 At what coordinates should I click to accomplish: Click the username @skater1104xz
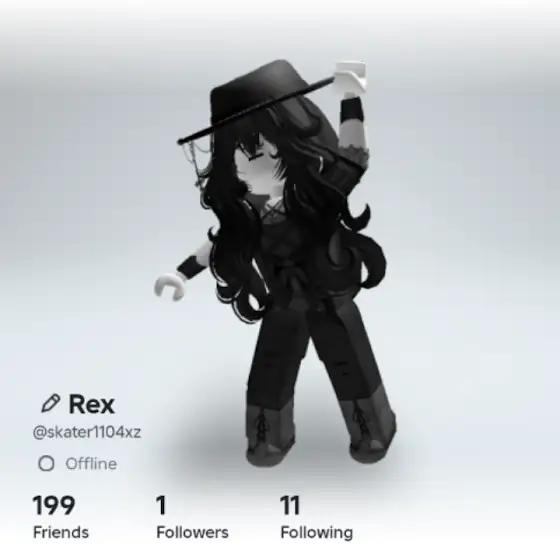87,432
